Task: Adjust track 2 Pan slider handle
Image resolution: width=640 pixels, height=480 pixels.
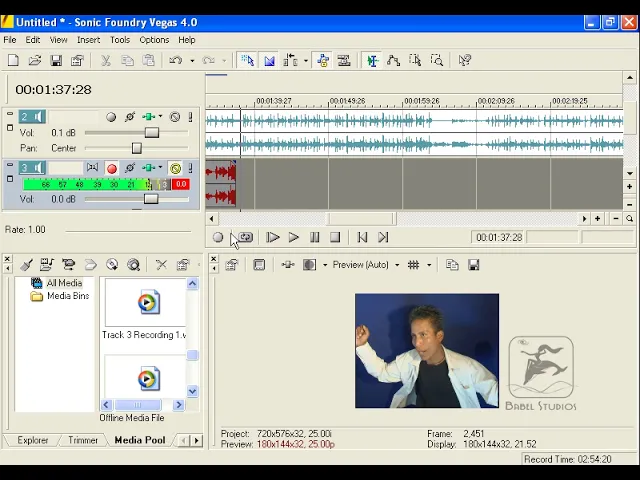Action: pos(137,148)
